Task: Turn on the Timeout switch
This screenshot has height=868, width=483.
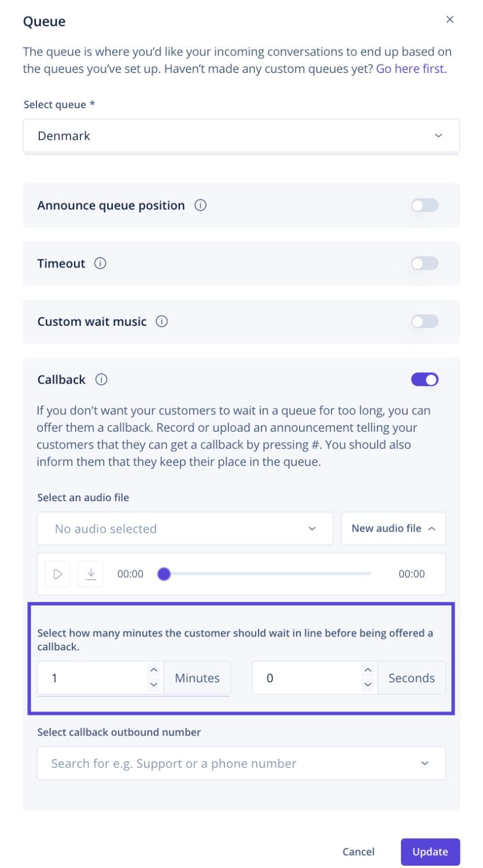Action: (425, 263)
